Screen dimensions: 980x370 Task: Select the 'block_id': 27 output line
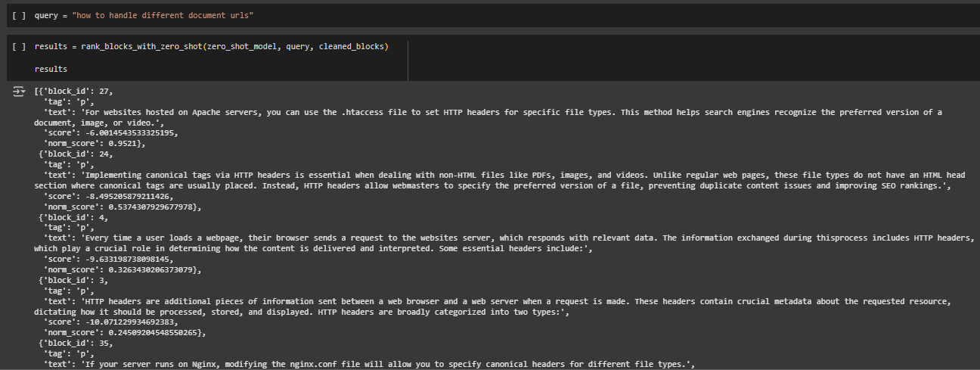[x=75, y=91]
